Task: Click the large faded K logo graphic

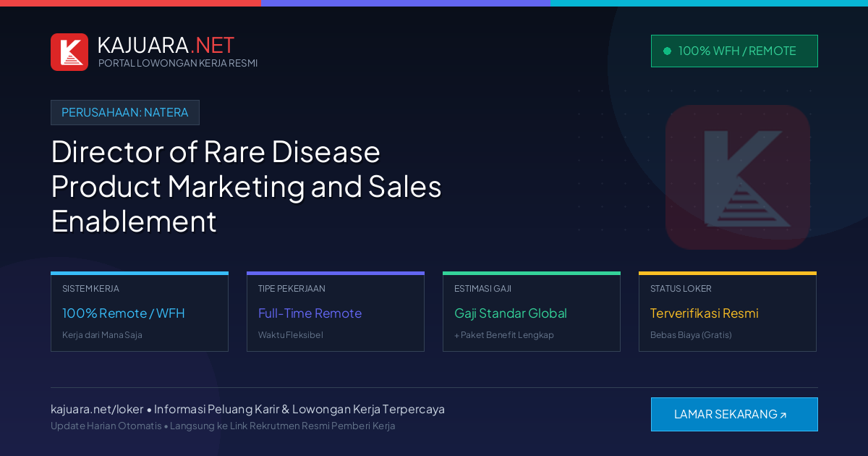Action: pos(738,177)
